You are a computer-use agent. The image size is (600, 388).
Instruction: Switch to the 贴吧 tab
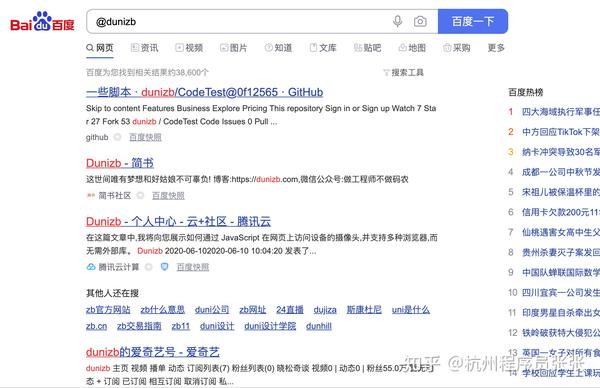[367, 48]
